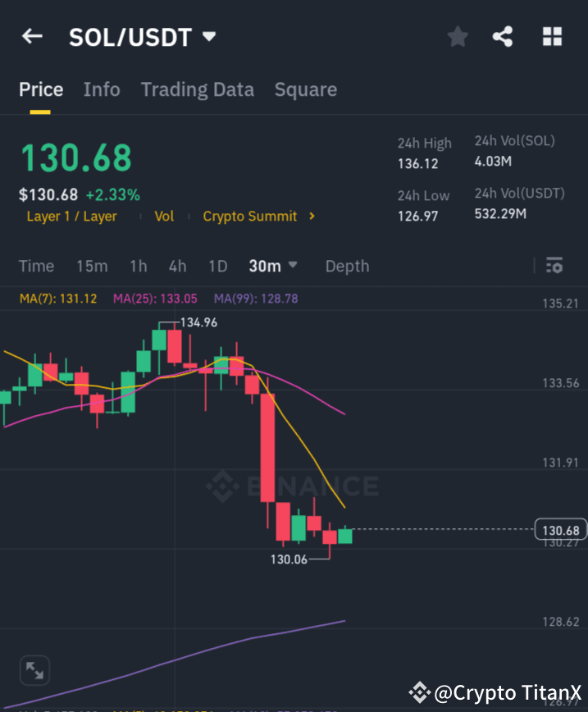Open the SOL/USDT pair selector dropdown
Viewport: 588px width, 712px height.
pyautogui.click(x=209, y=36)
